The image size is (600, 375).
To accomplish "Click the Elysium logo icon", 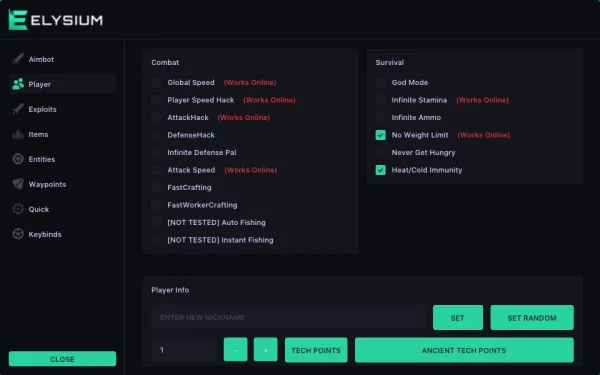I will coord(18,20).
